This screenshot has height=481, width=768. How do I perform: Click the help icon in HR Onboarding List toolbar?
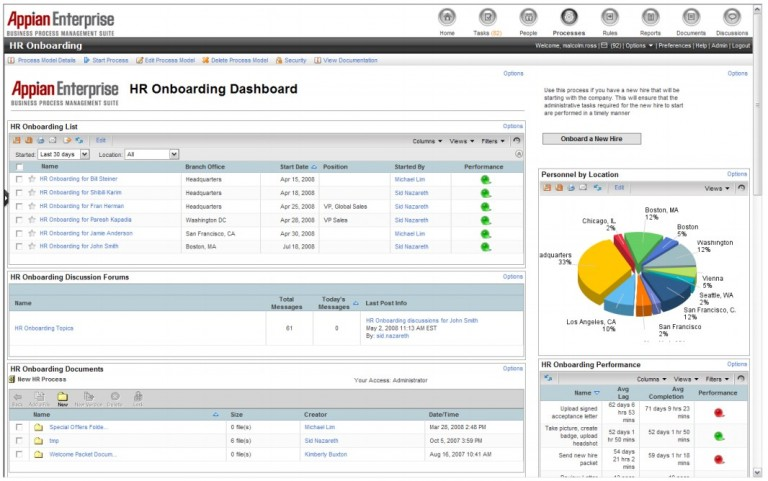click(516, 141)
